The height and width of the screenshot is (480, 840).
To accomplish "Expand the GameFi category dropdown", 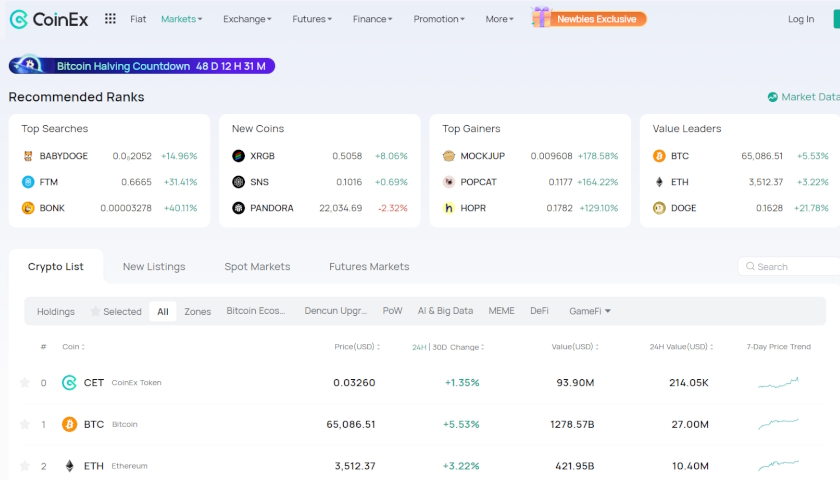I will point(590,311).
